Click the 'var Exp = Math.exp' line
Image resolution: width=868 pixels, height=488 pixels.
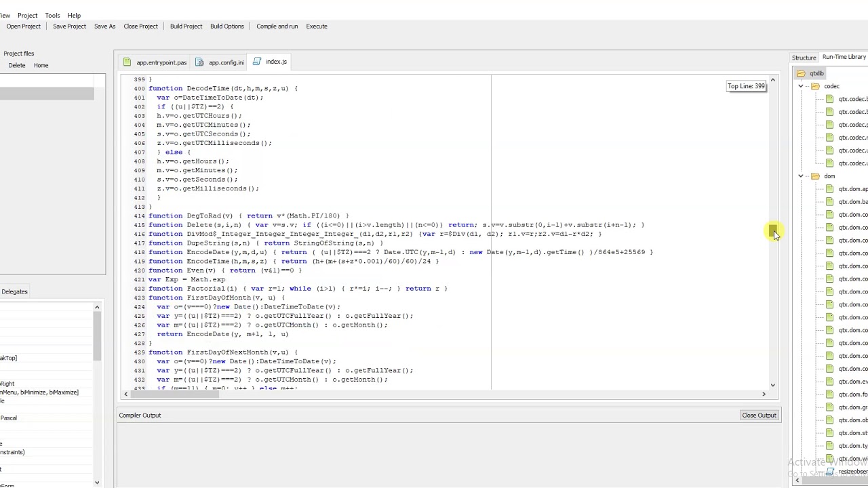(x=186, y=279)
